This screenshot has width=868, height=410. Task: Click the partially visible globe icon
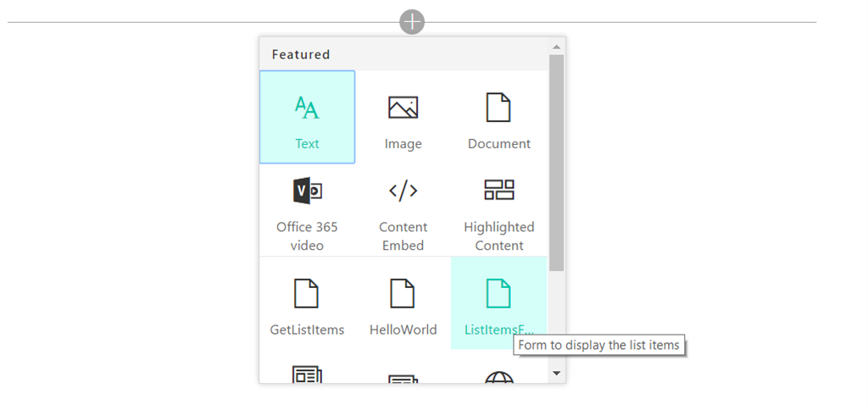pos(498,377)
